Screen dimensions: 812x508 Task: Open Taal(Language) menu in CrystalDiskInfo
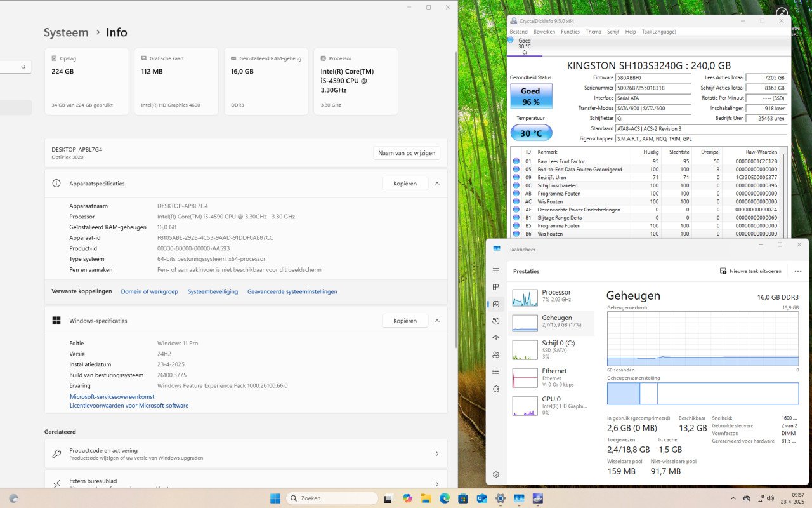point(659,32)
